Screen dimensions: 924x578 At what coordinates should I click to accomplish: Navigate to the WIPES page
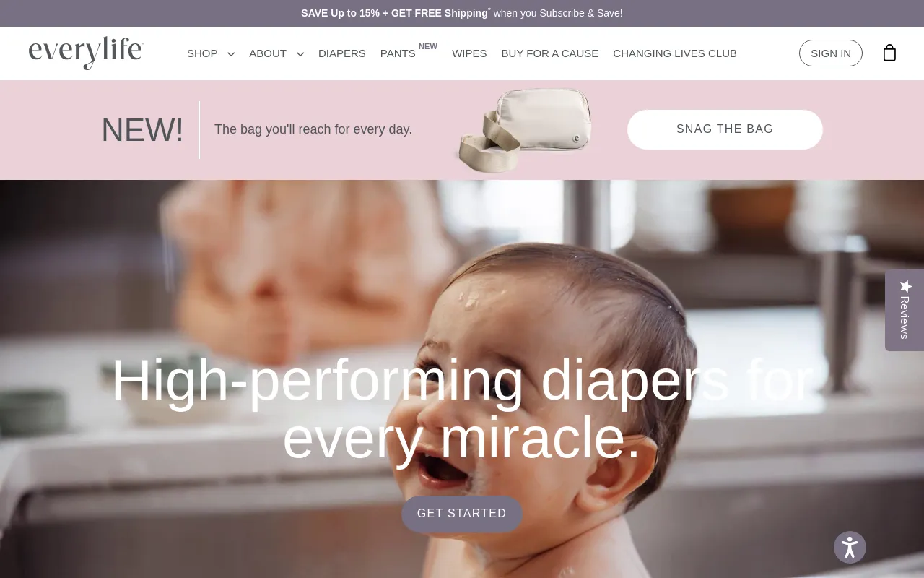[469, 53]
